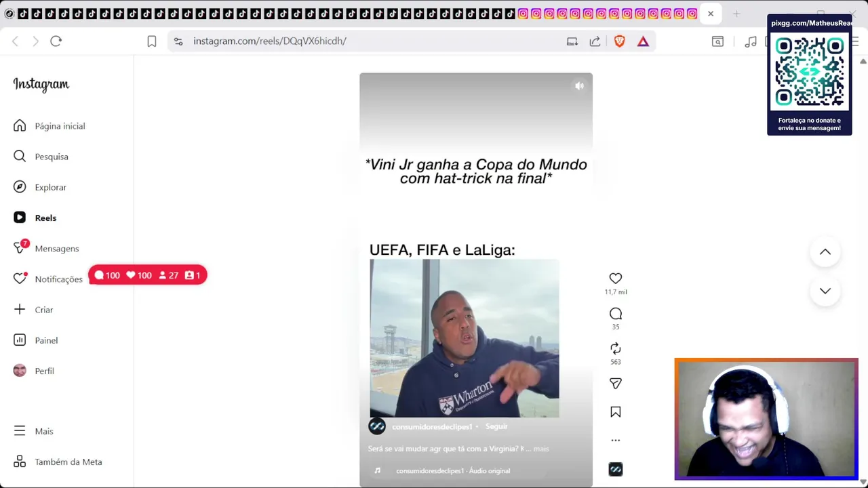
Task: Click the Instagram logo
Action: pyautogui.click(x=41, y=84)
